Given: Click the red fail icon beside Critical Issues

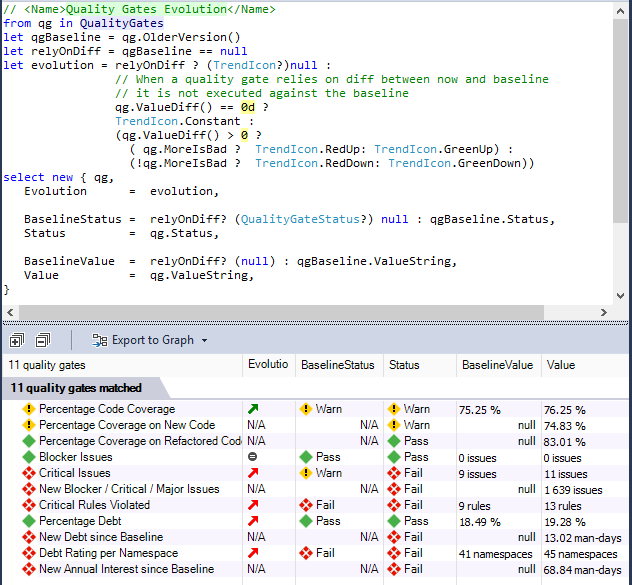Looking at the screenshot, I should [x=29, y=473].
